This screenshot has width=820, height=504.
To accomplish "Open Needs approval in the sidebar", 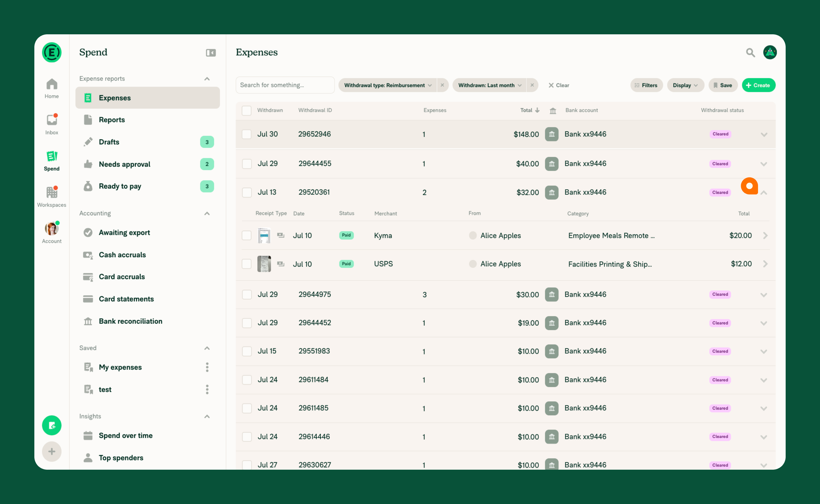I will 148,164.
